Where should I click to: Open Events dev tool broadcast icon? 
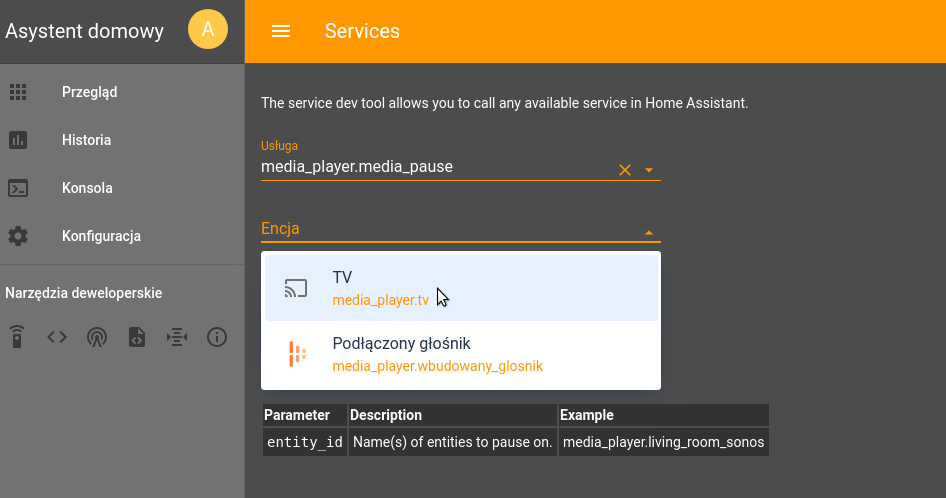(97, 337)
